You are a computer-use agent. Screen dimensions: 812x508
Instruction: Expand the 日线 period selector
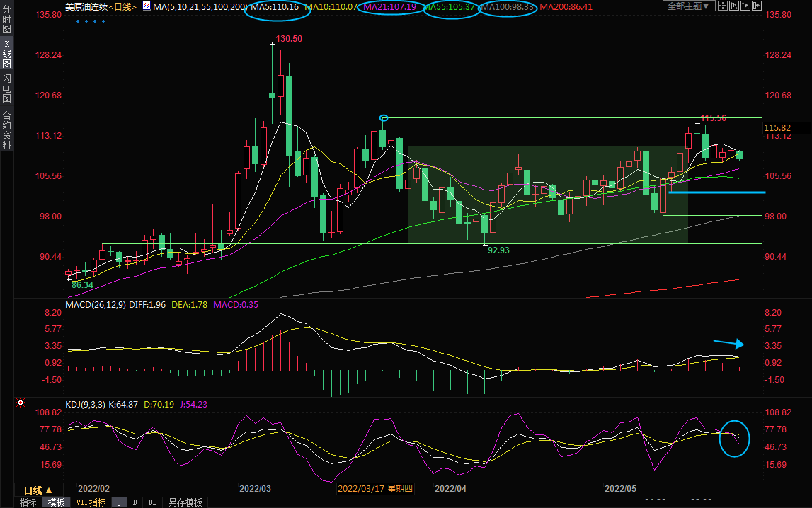tap(38, 490)
